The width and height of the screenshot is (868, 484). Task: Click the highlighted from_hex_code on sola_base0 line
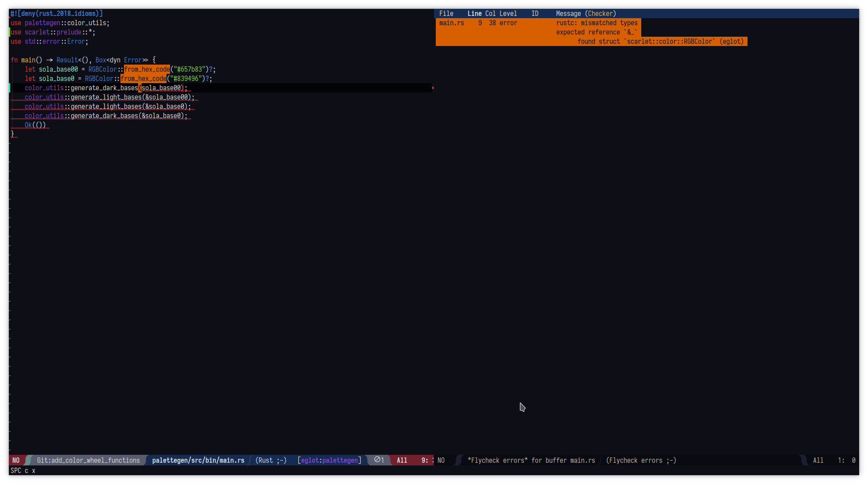pyautogui.click(x=143, y=79)
